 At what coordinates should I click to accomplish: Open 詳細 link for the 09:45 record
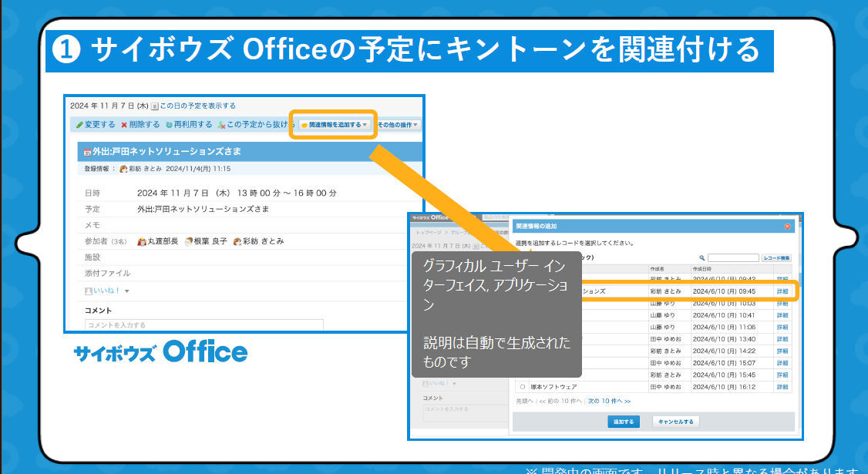(782, 291)
